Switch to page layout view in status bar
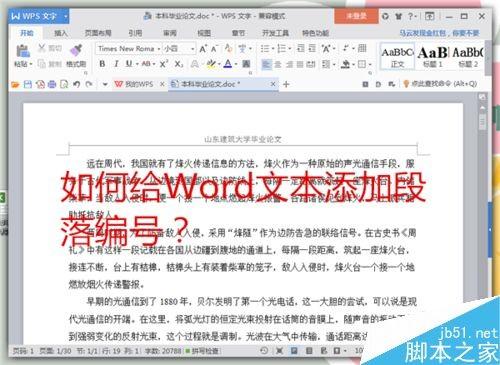The image size is (500, 365). (x=294, y=351)
